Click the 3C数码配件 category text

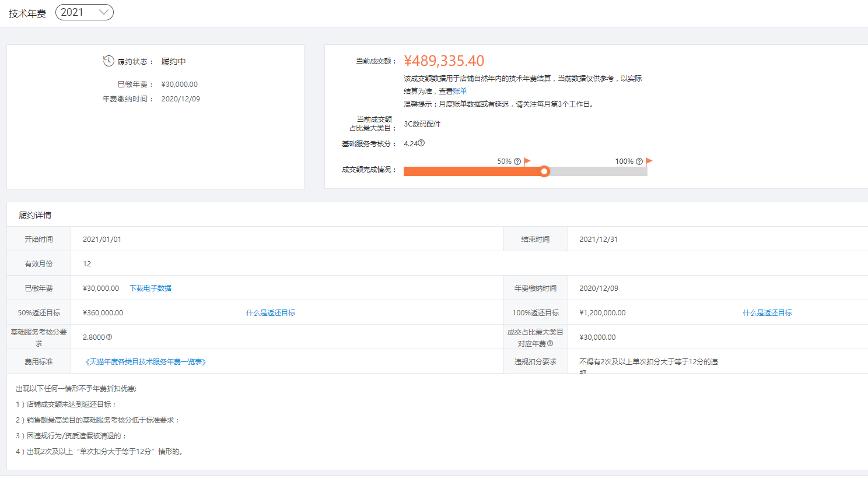tap(422, 124)
